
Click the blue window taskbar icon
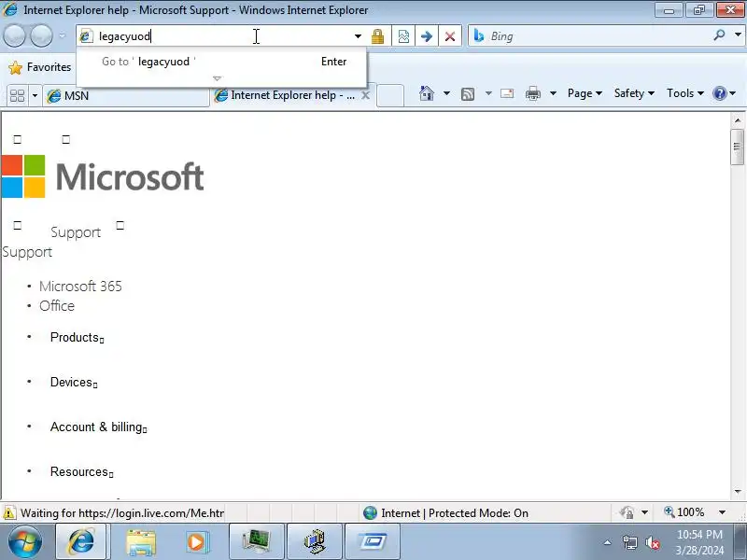(372, 541)
